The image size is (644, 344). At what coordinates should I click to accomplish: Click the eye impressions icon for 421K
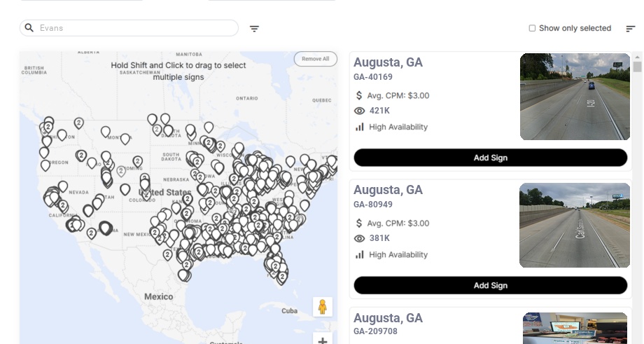[x=360, y=111]
